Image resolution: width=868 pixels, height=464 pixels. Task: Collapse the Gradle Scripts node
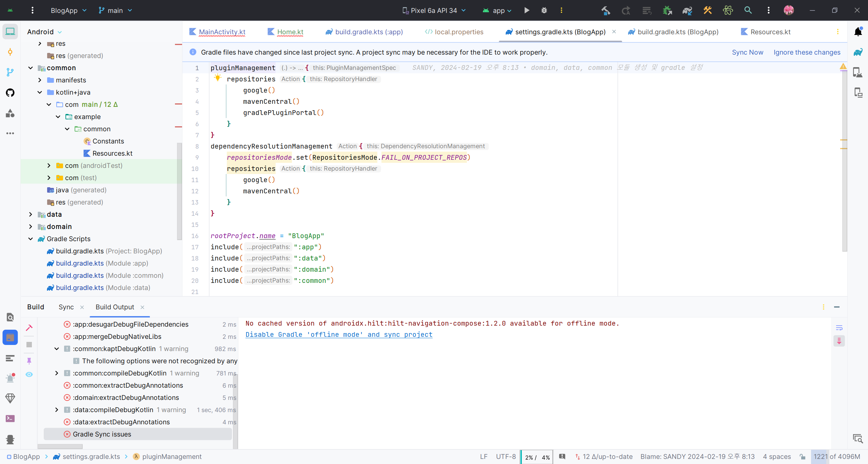(x=31, y=239)
